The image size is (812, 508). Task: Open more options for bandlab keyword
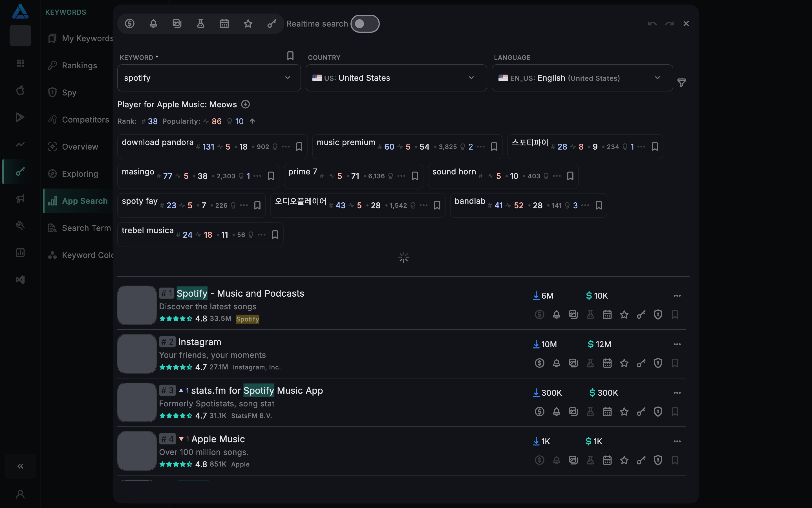pos(585,205)
